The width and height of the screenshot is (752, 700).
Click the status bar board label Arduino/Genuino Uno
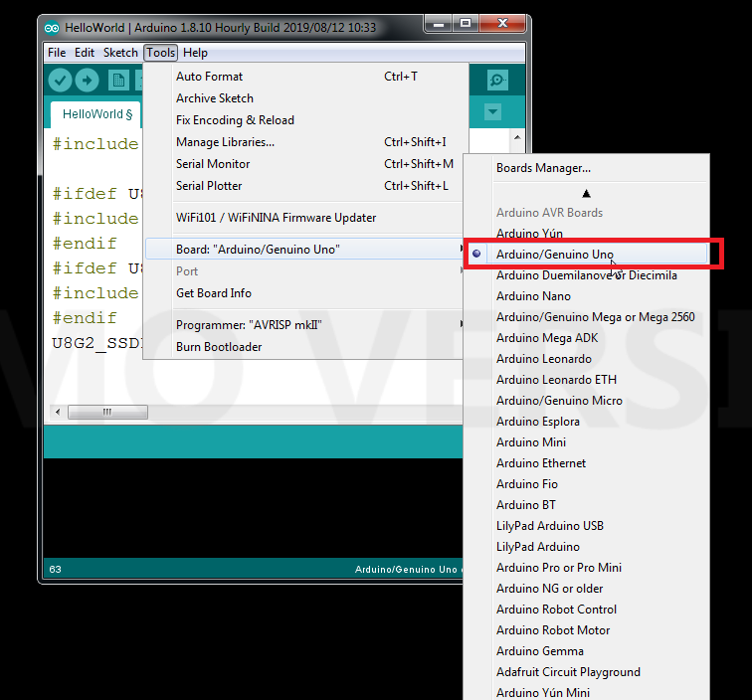406,570
